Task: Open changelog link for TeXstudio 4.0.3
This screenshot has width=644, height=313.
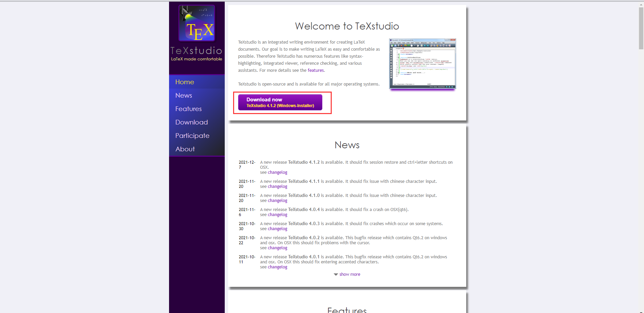Action: (x=277, y=229)
